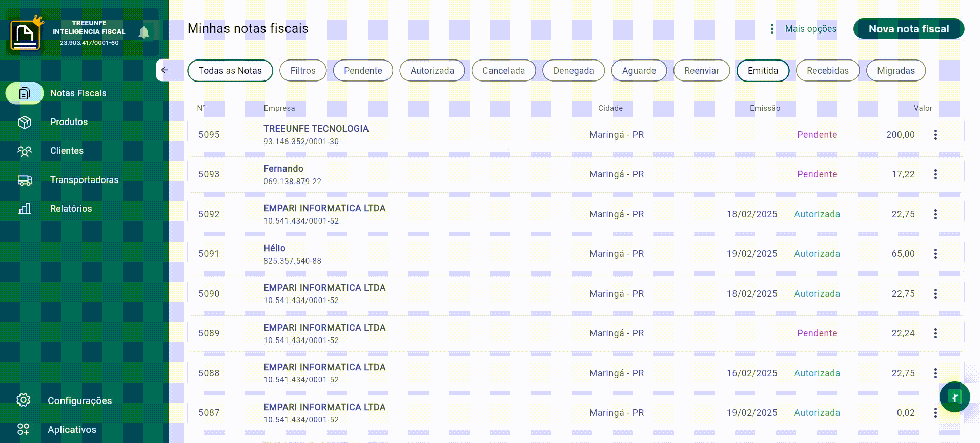Click the notification bell icon

pyautogui.click(x=144, y=32)
